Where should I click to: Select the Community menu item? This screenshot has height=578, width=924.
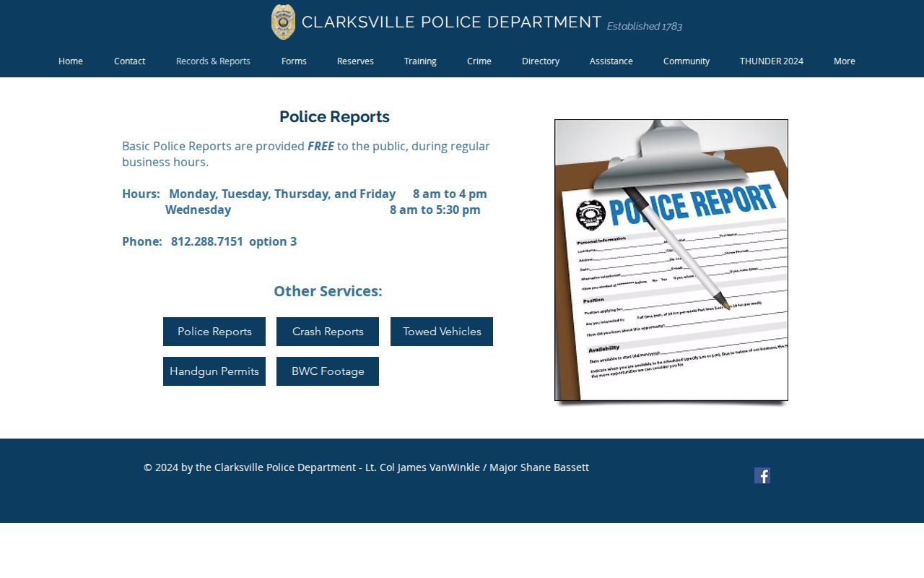point(687,61)
